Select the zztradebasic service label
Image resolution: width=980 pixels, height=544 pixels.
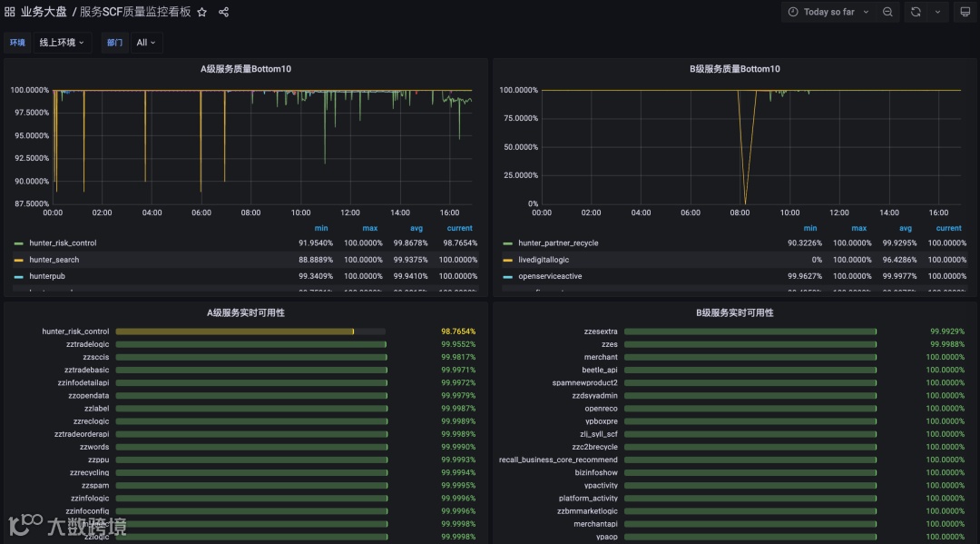(x=86, y=371)
